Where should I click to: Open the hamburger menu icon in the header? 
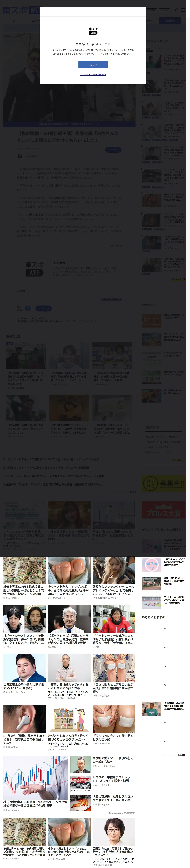[x=183, y=10]
